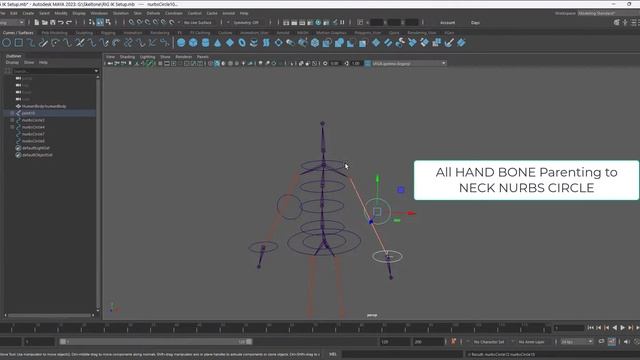The image size is (640, 360).
Task: Expand the second nurbsCircle item in Outliner
Action: [x=12, y=127]
